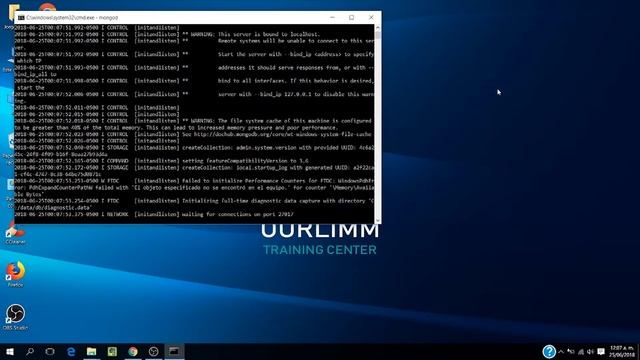The width and height of the screenshot is (640, 360).
Task: Click the cmd scrollbar up arrow
Action: pos(378,28)
